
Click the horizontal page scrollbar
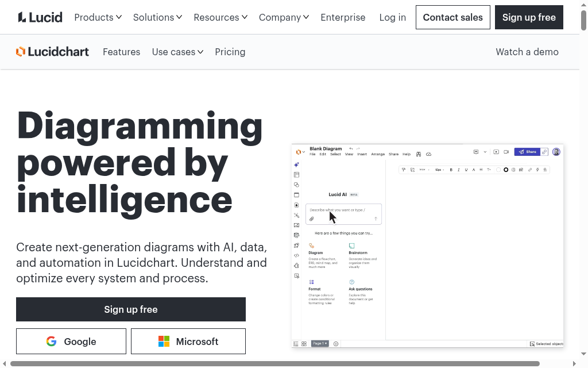coord(275,363)
